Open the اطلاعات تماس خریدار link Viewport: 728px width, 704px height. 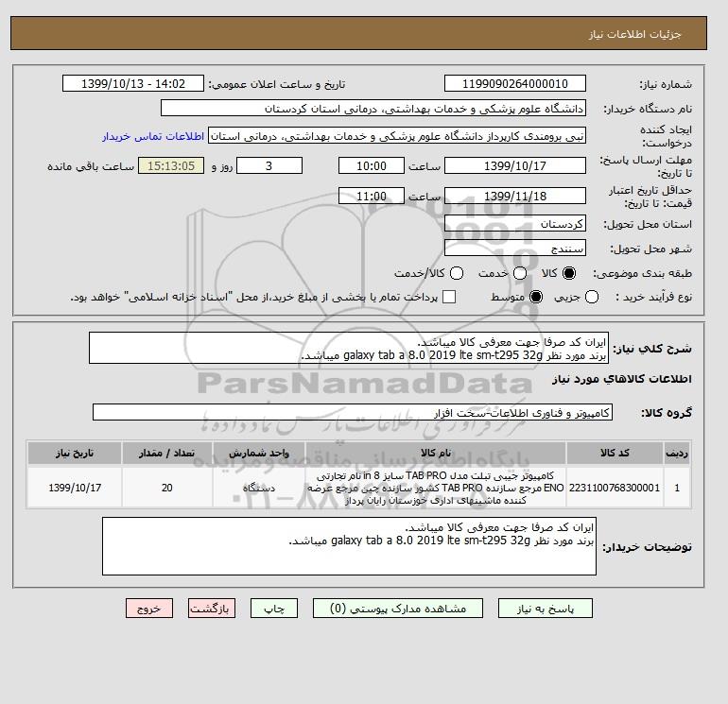coord(153,136)
